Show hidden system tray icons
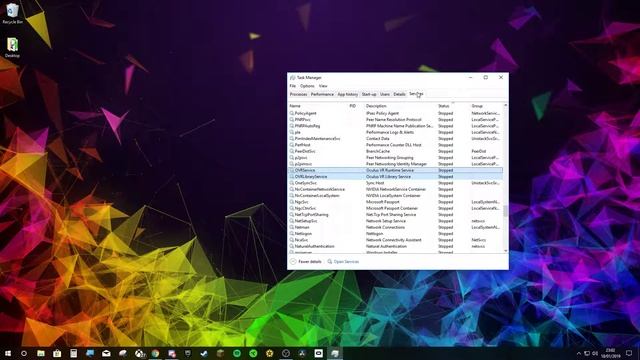Viewport: 640px width, 360px height. click(x=578, y=353)
